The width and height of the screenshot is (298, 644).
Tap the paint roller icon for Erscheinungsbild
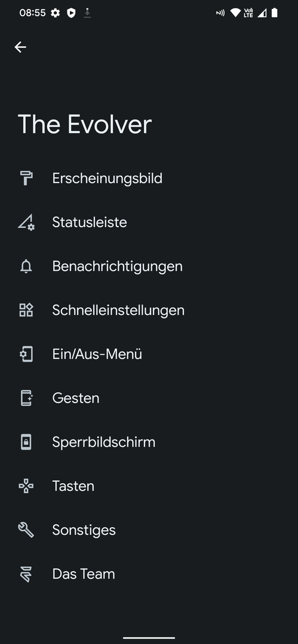[26, 178]
